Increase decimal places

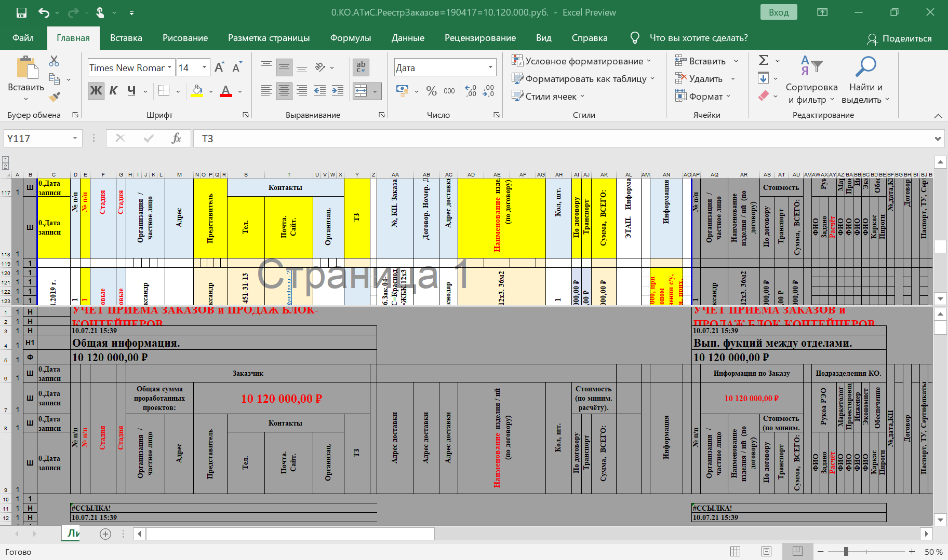[x=471, y=91]
